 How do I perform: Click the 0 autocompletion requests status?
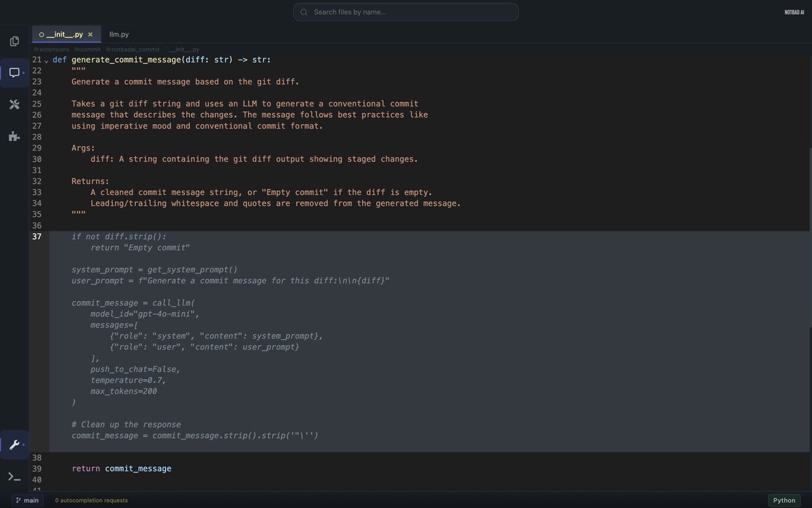point(91,501)
